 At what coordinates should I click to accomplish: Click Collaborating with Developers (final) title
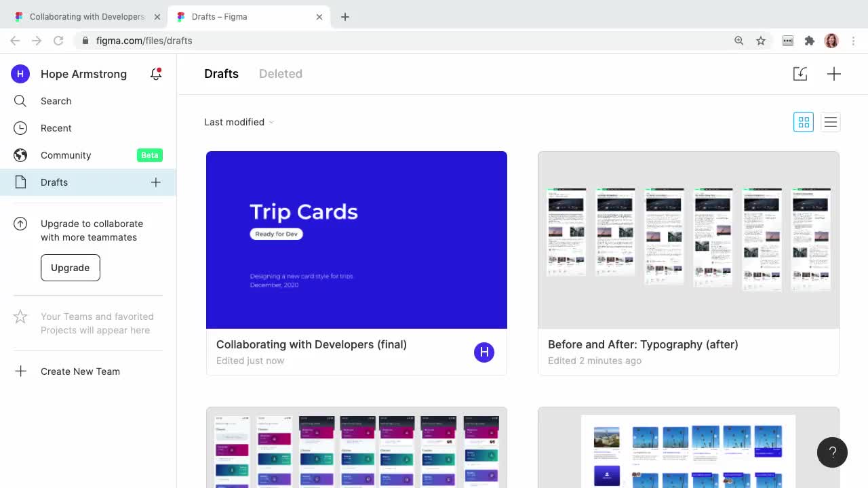coord(311,344)
